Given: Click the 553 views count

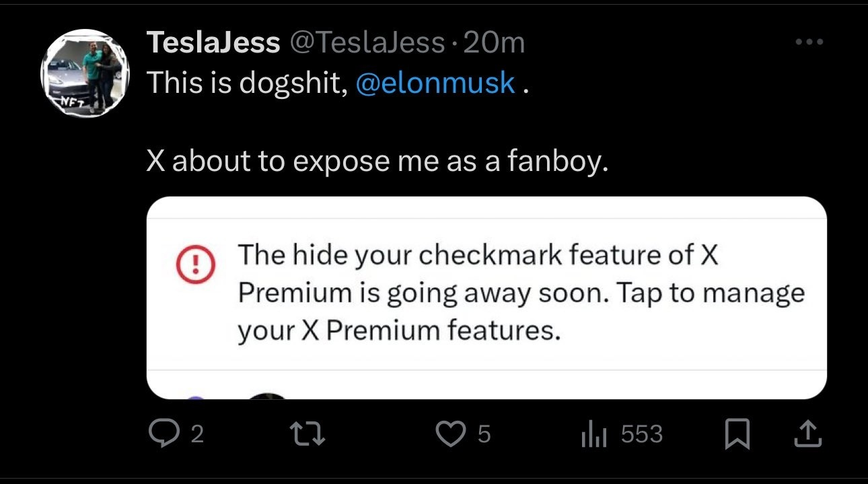Looking at the screenshot, I should (641, 435).
